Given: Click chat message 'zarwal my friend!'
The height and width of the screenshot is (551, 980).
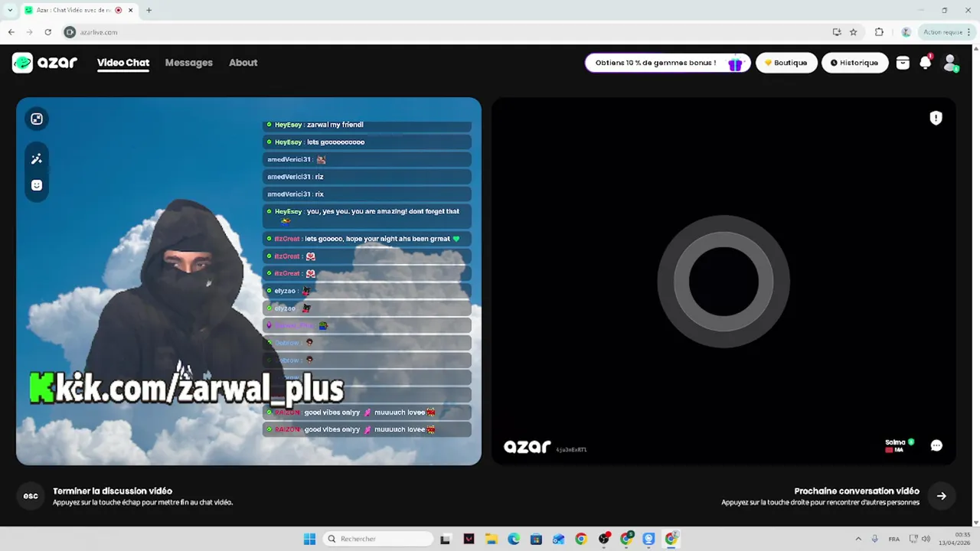Looking at the screenshot, I should click(335, 125).
